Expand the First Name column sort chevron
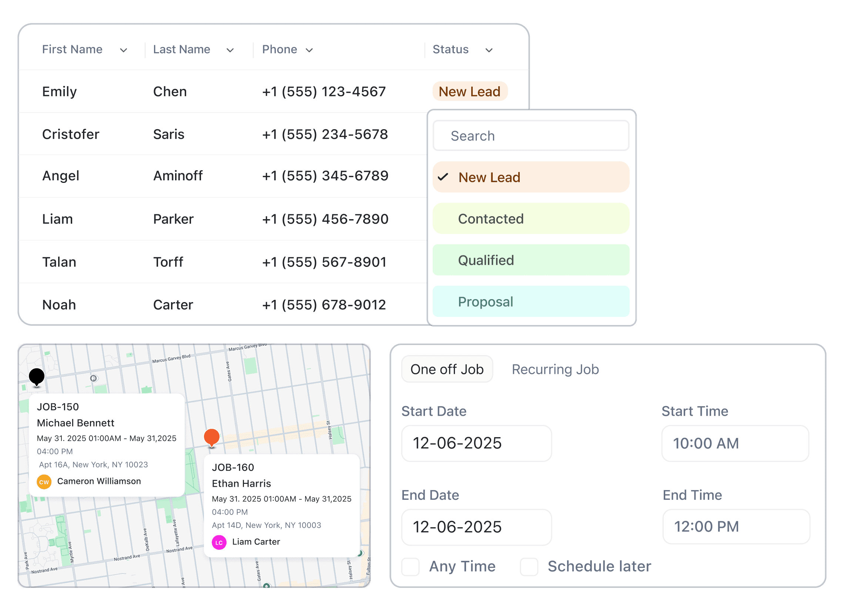This screenshot has width=844, height=616. [x=123, y=50]
